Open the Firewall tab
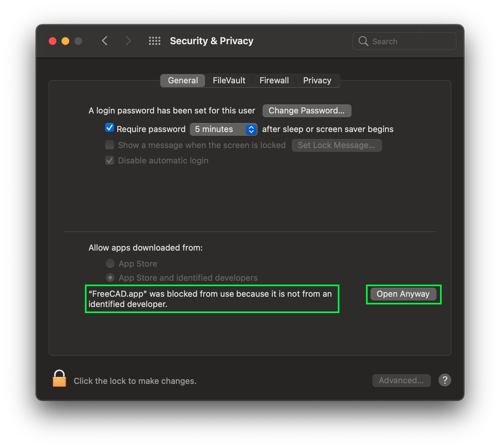This screenshot has width=500, height=448. click(274, 80)
